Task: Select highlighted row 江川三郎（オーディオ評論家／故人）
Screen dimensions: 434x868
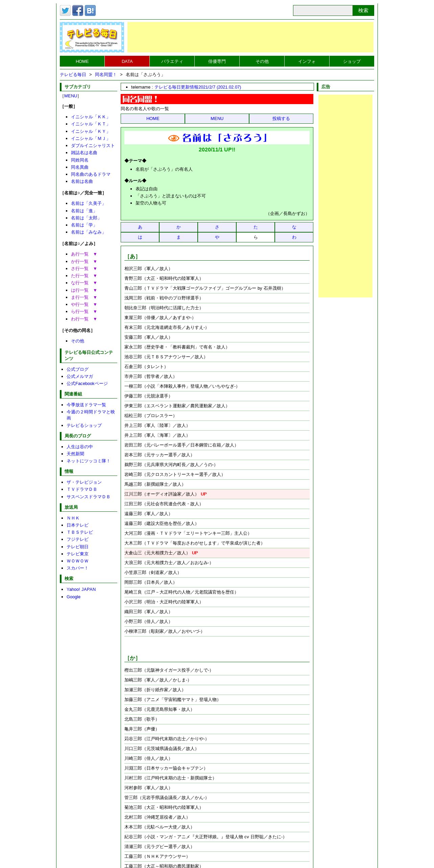Action: point(217,494)
